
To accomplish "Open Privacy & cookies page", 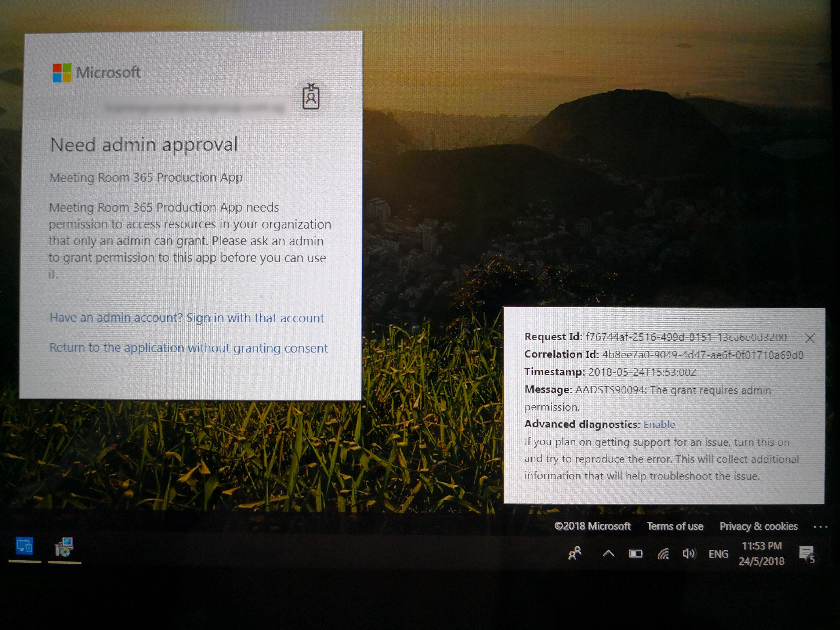I will (758, 526).
